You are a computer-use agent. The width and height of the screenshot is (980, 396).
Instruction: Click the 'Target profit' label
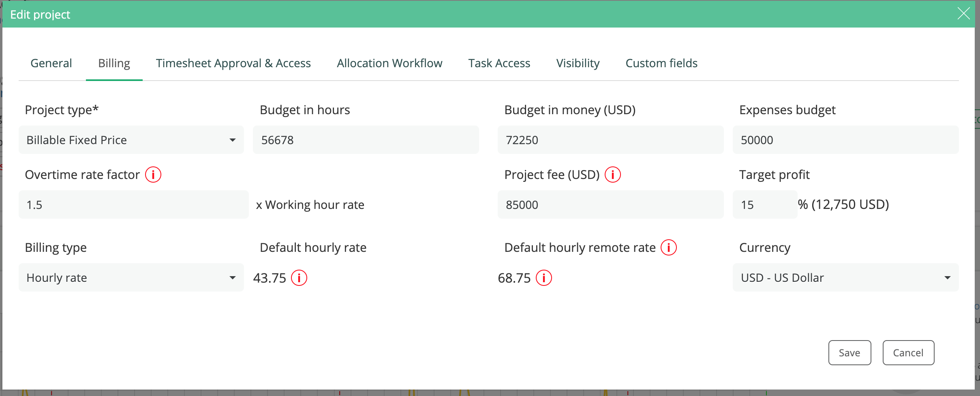[774, 175]
